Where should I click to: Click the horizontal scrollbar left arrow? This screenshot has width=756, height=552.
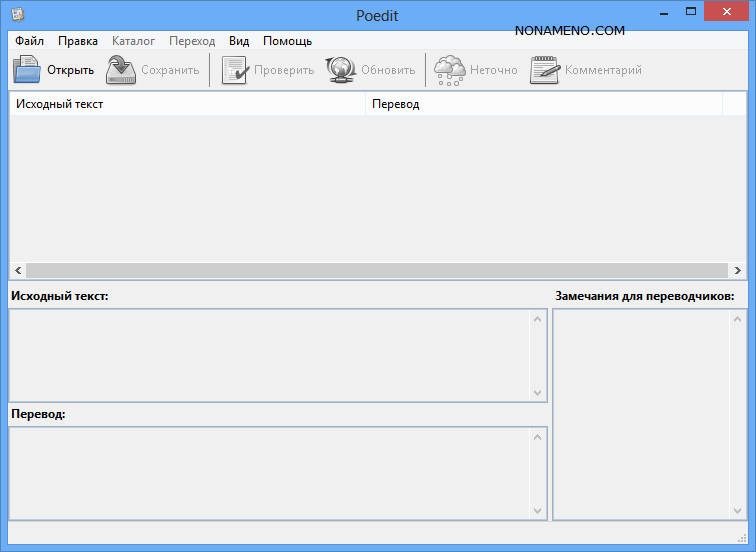(x=17, y=271)
